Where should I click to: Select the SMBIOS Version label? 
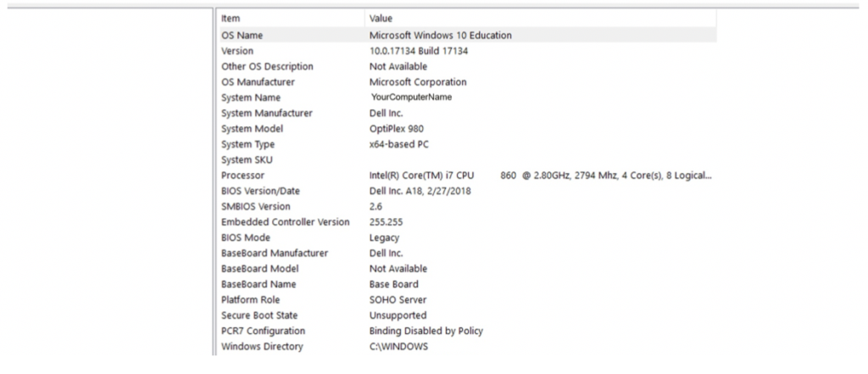coord(256,206)
